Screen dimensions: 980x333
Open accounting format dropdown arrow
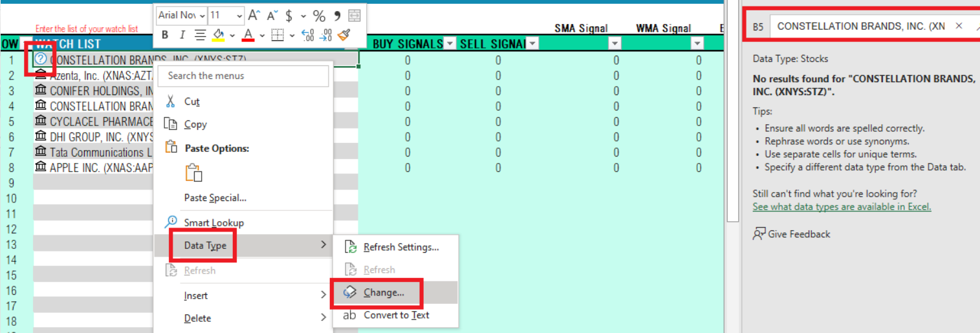303,15
